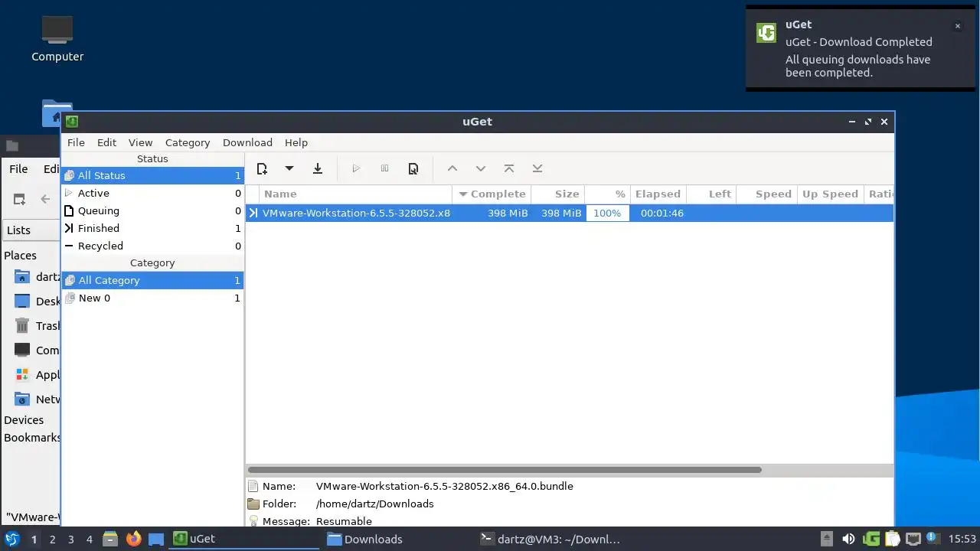This screenshot has width=980, height=551.
Task: Open the Category menu
Action: tap(188, 142)
